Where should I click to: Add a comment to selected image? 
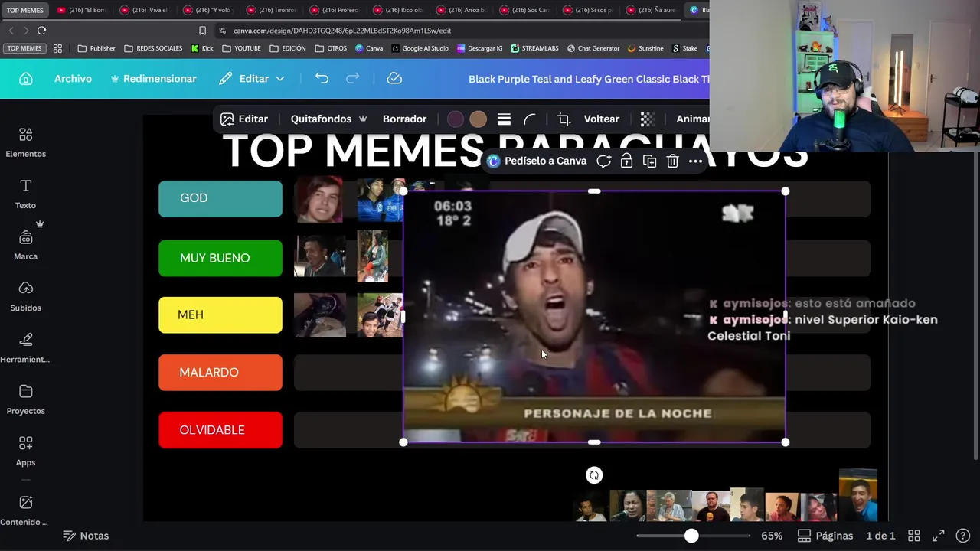coord(603,161)
